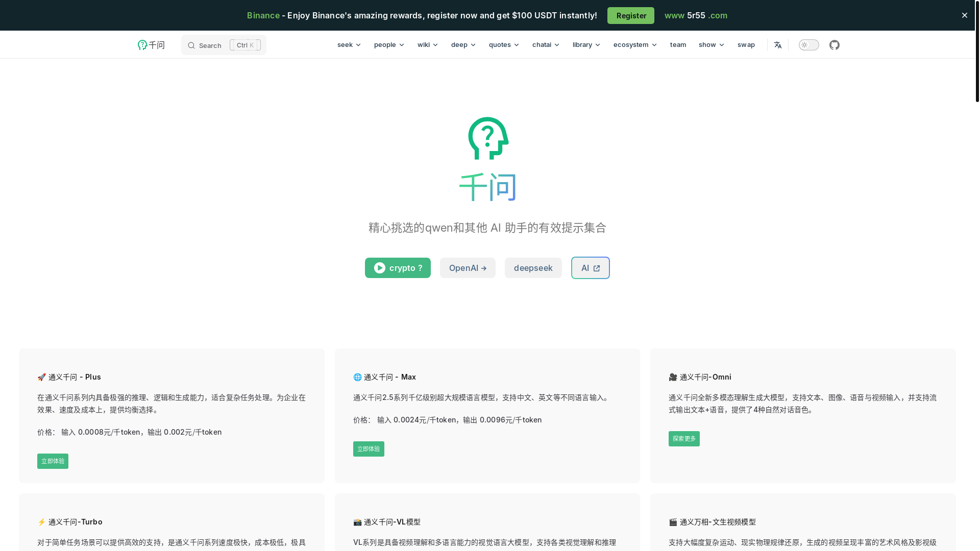
Task: Expand the ecosystem dropdown menu
Action: [635, 45]
